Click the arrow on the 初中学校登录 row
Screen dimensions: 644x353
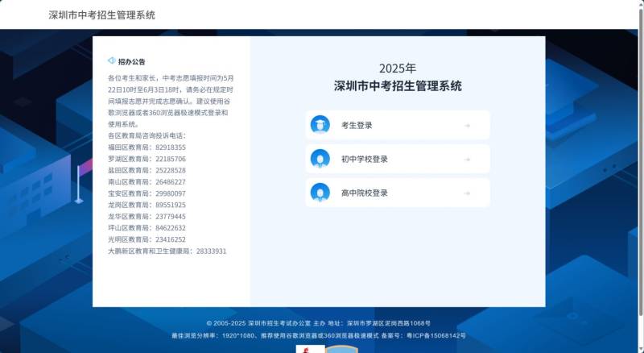tap(467, 160)
